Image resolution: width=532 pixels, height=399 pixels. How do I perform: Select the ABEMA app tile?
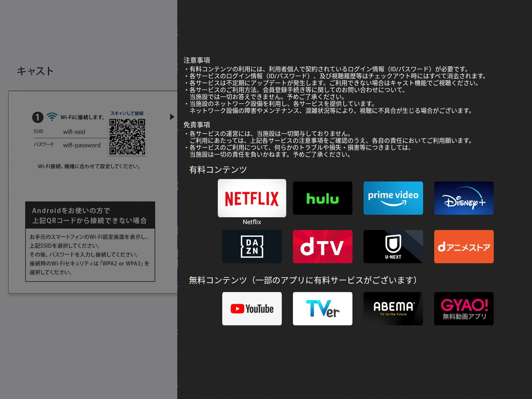[393, 309]
